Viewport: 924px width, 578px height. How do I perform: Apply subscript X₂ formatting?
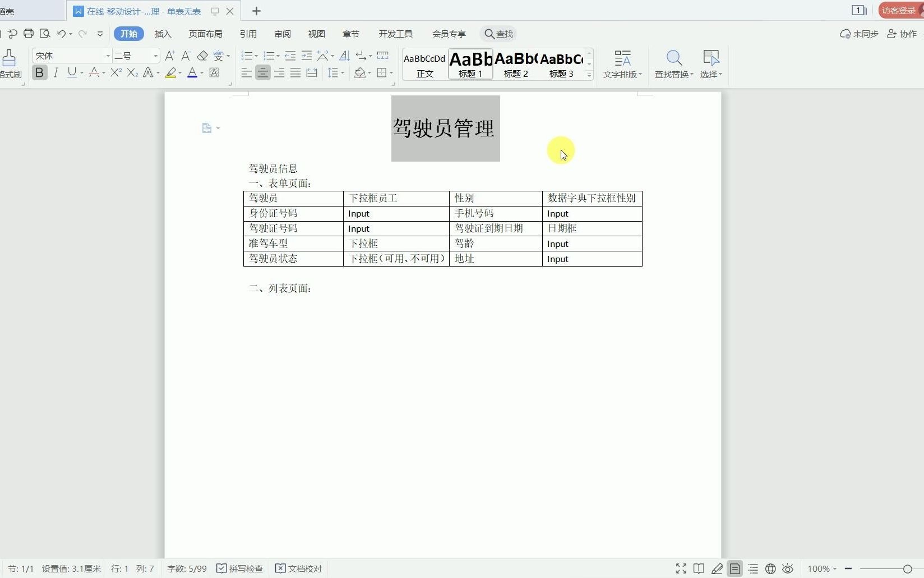click(x=132, y=72)
